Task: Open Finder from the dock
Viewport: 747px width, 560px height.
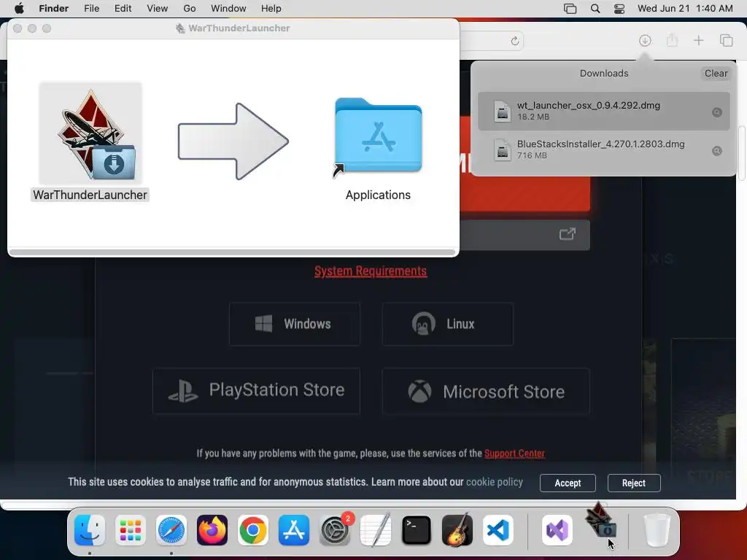Action: pos(90,530)
